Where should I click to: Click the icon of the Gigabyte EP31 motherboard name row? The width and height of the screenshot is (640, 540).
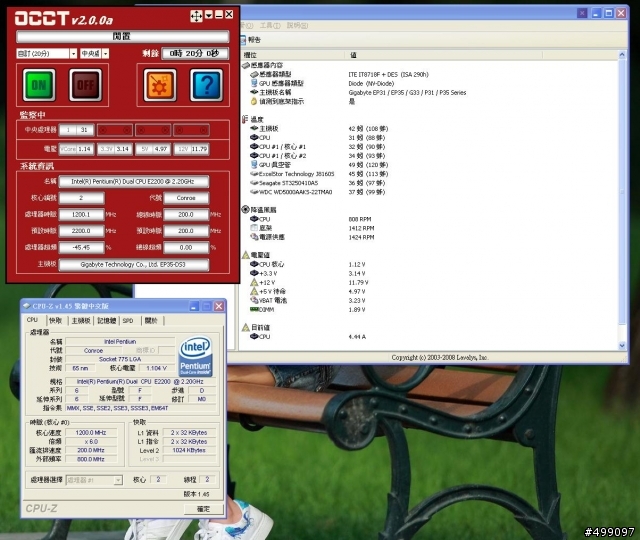tap(254, 92)
